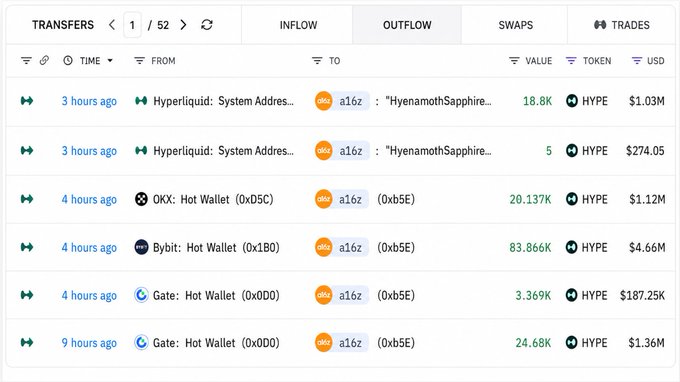The image size is (680, 382).
Task: Open OKX: Hot Wallet (0xD5C) address
Action: pyautogui.click(x=213, y=199)
